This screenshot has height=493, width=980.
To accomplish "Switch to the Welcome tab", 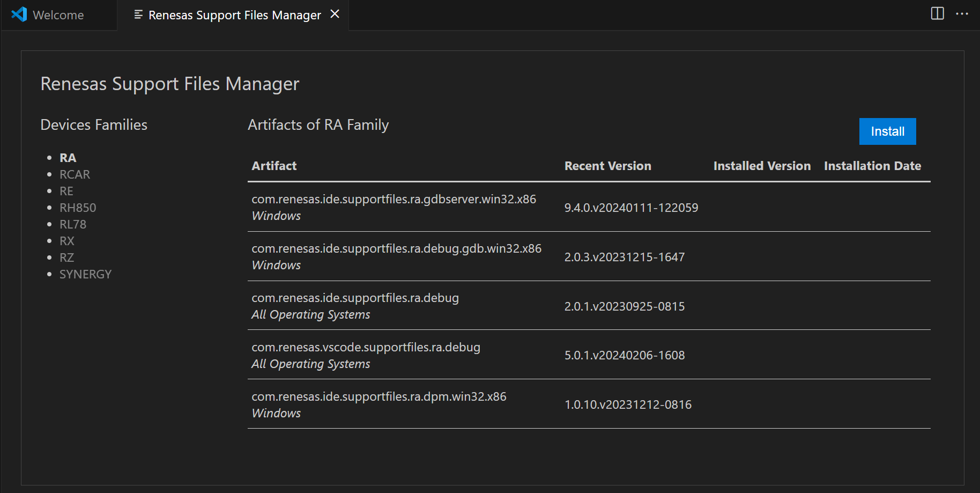I will [x=58, y=15].
